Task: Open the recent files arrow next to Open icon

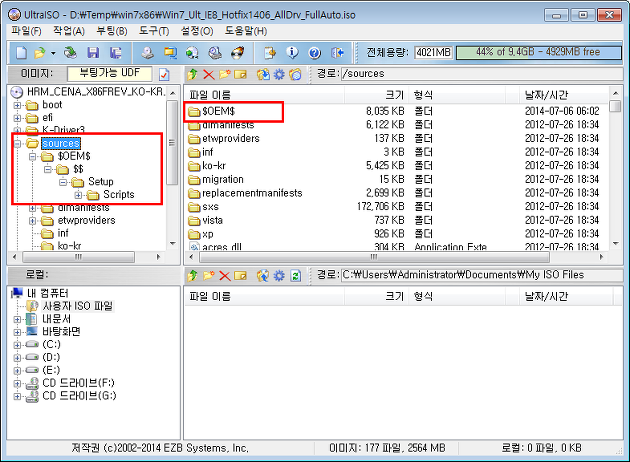Action: tap(53, 53)
